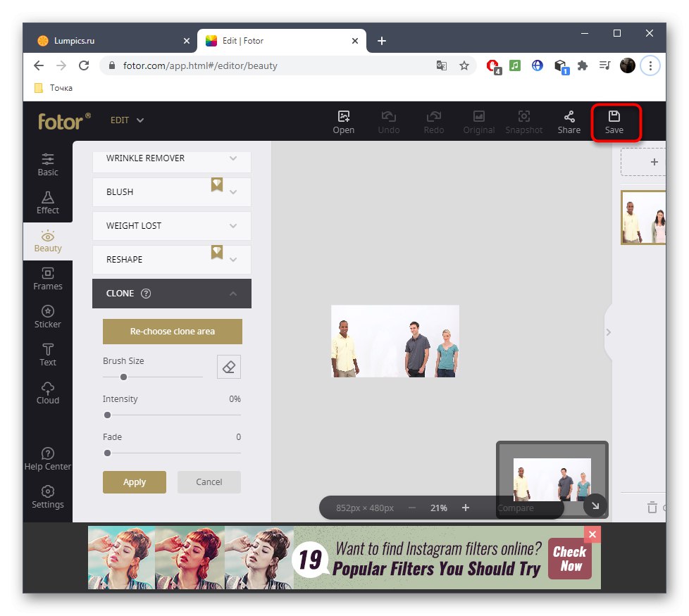
Task: Open the Точка bookmark folder
Action: tap(54, 88)
